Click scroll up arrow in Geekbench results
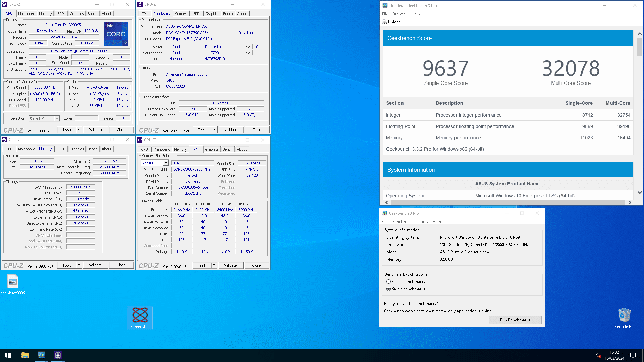 640,34
